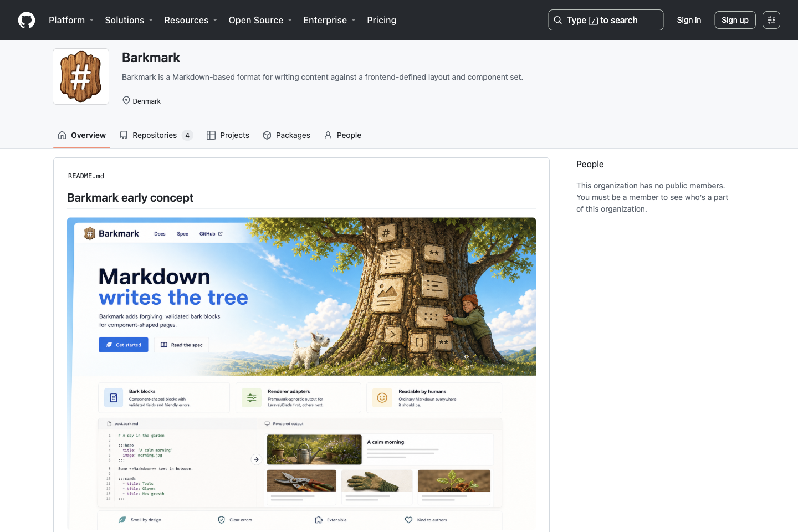798x532 pixels.
Task: Click the location pin icon by Denmark
Action: tap(126, 100)
